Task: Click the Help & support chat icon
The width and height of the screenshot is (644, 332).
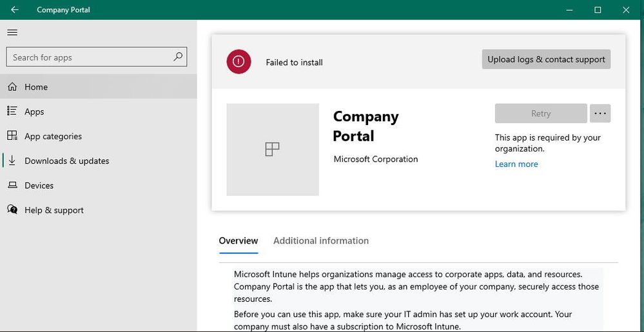Action: (12, 210)
